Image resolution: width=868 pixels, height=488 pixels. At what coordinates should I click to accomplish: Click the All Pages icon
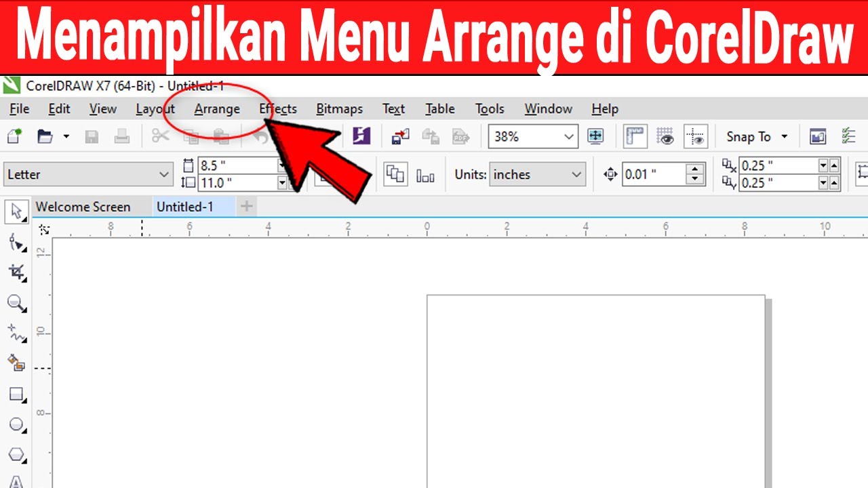tap(395, 174)
